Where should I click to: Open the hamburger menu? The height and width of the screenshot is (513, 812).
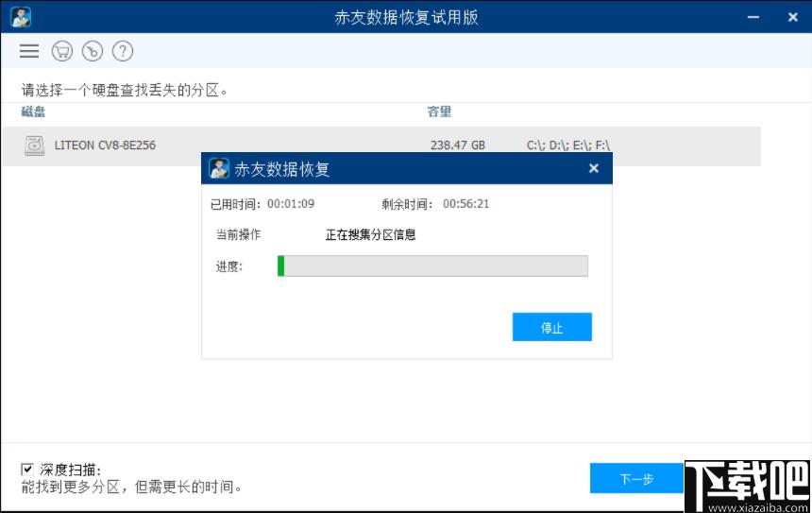click(29, 51)
